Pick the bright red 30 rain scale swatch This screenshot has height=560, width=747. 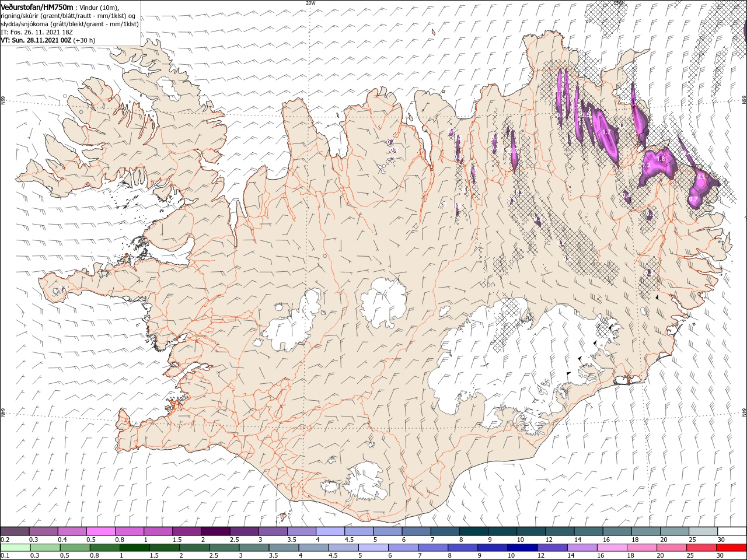tap(731, 548)
